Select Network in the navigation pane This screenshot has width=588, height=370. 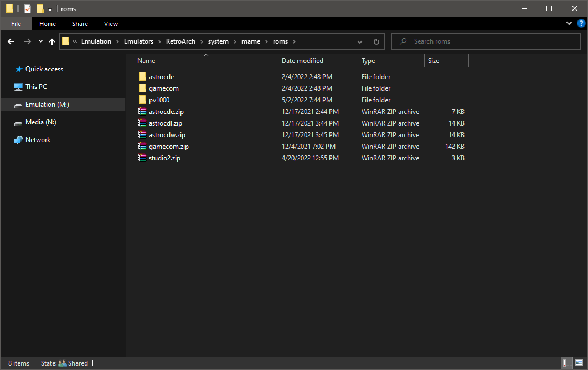coord(38,140)
